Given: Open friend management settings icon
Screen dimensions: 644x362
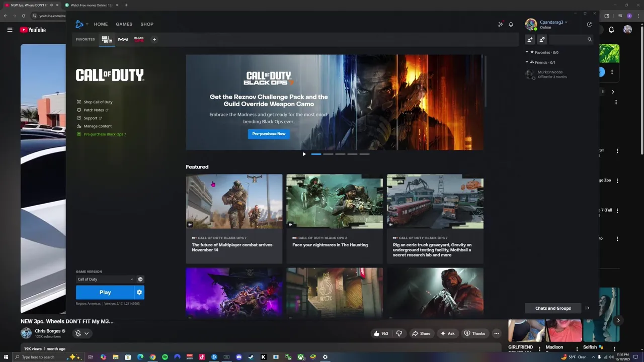Looking at the screenshot, I should (542, 39).
